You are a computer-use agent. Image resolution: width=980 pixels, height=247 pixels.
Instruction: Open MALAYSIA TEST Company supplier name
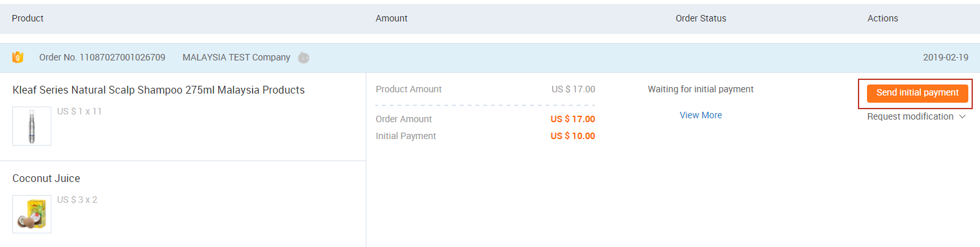(x=236, y=57)
